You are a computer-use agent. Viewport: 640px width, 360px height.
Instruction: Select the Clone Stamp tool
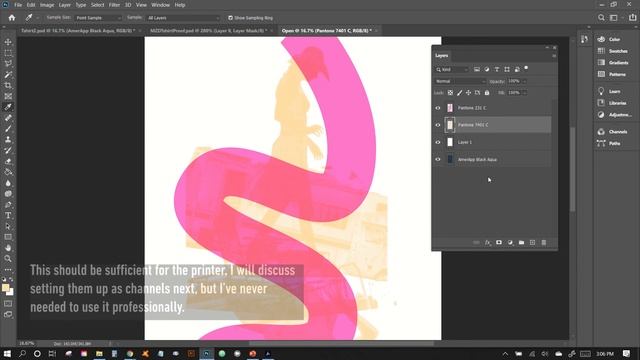pyautogui.click(x=8, y=140)
